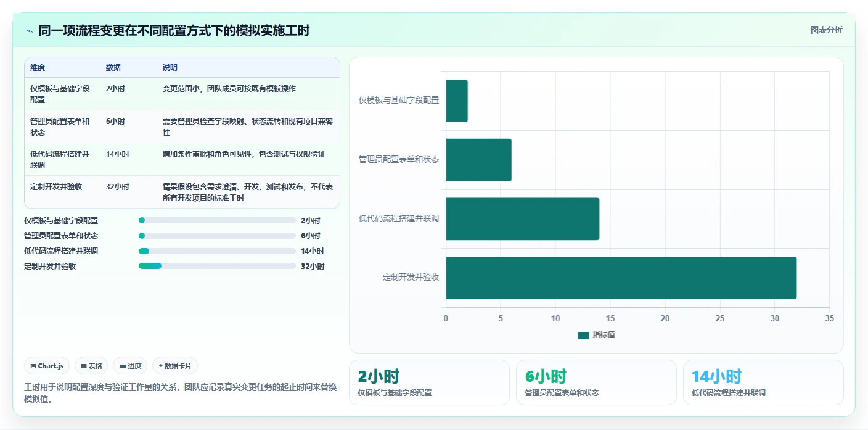Click description starting 增加条件审批和角色可见性
The image size is (868, 430).
tap(244, 154)
